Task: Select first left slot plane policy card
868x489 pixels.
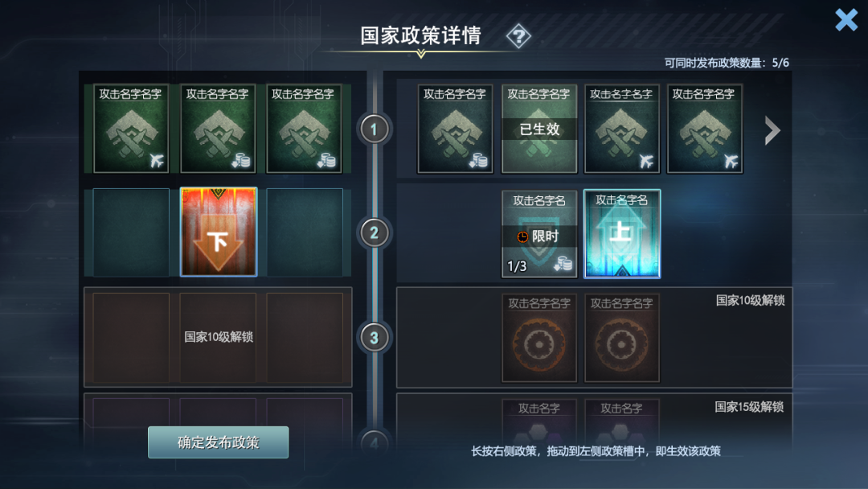Action: [131, 129]
